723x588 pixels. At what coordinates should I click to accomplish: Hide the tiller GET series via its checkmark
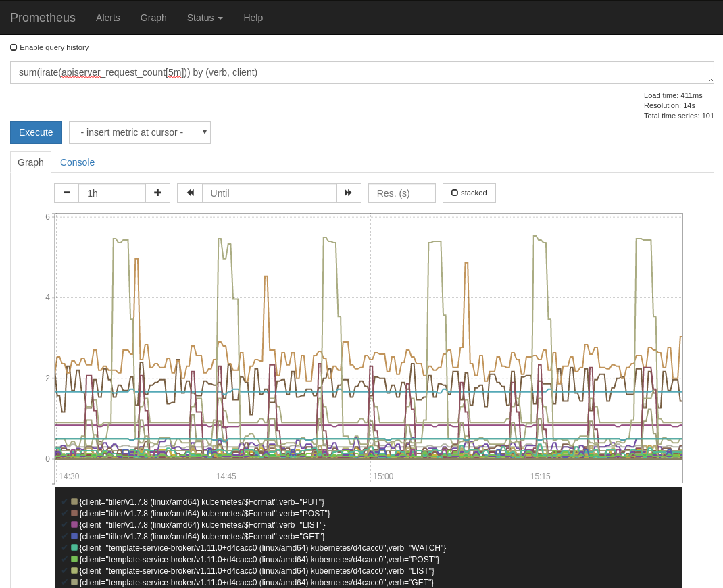point(66,536)
